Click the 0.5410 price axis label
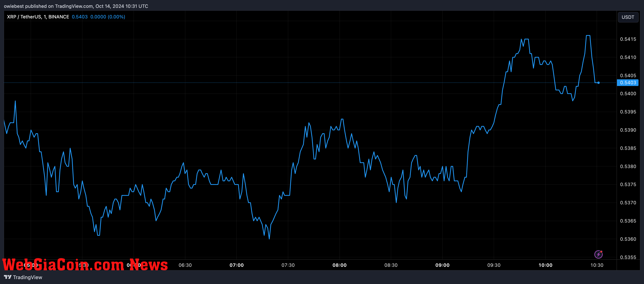Image resolution: width=644 pixels, height=284 pixels. pos(628,57)
